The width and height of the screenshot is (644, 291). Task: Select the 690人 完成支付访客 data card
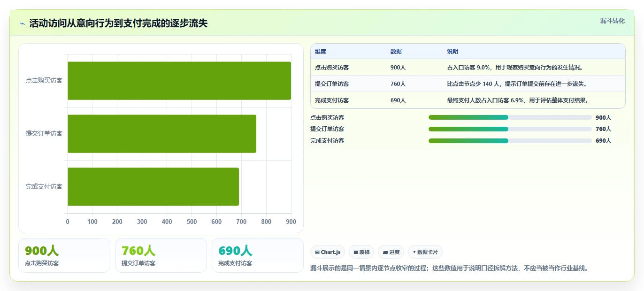tap(258, 255)
